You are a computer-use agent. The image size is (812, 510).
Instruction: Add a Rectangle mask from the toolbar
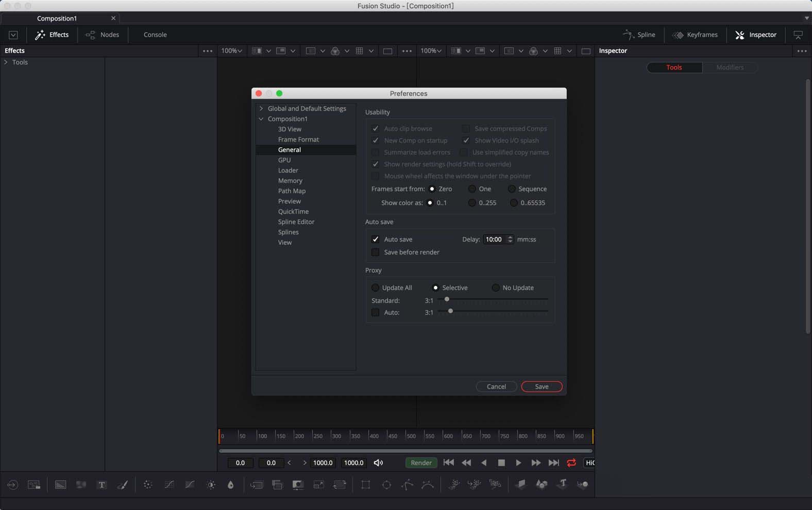[366, 485]
